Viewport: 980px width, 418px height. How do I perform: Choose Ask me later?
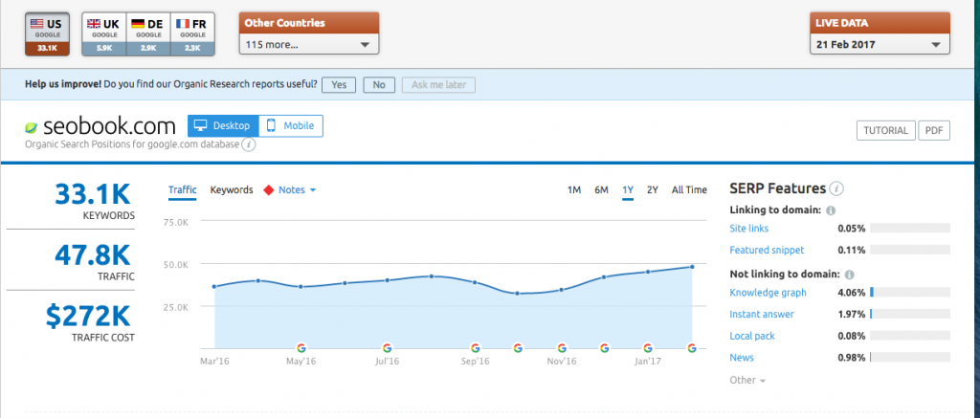pyautogui.click(x=438, y=85)
